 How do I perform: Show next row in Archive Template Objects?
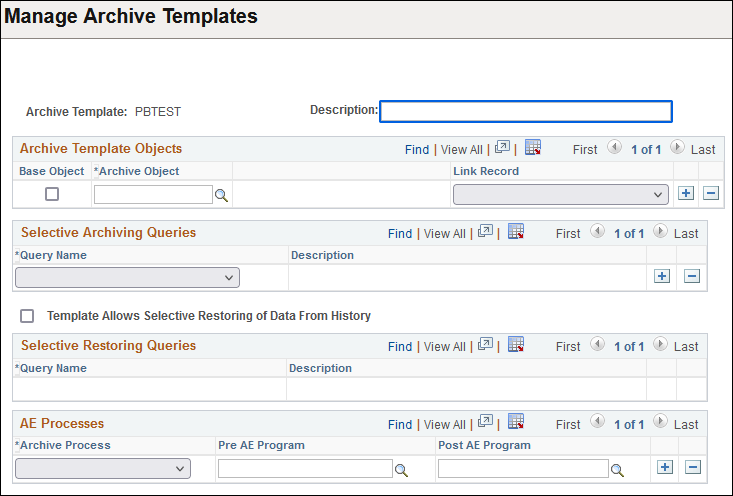[677, 147]
